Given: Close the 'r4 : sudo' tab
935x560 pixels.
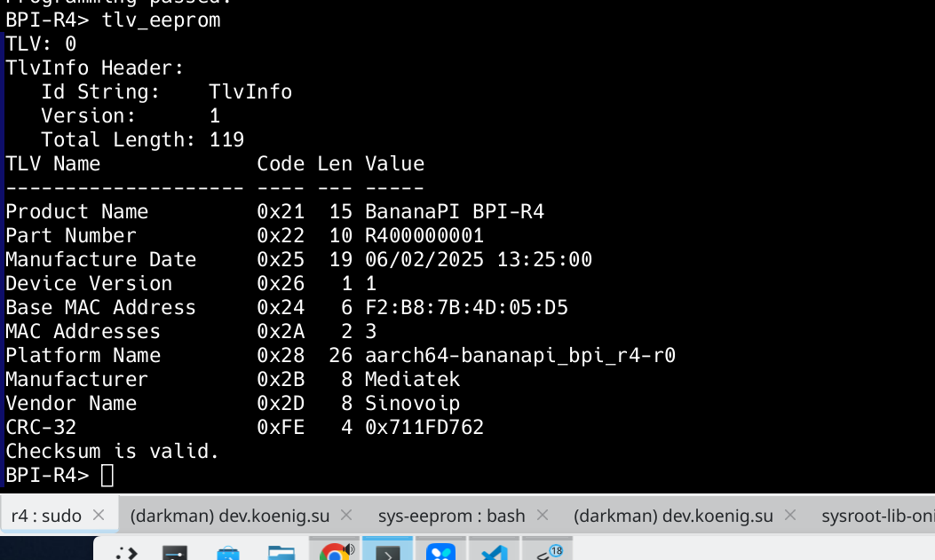Looking at the screenshot, I should [99, 515].
